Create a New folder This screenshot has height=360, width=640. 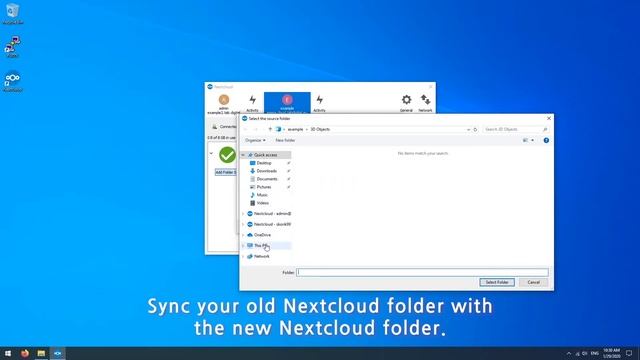tap(285, 140)
